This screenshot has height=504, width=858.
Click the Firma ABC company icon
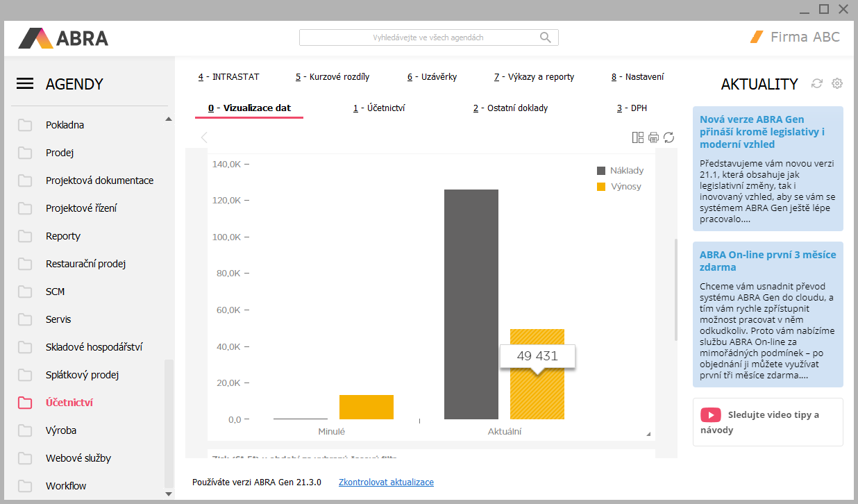pos(757,37)
